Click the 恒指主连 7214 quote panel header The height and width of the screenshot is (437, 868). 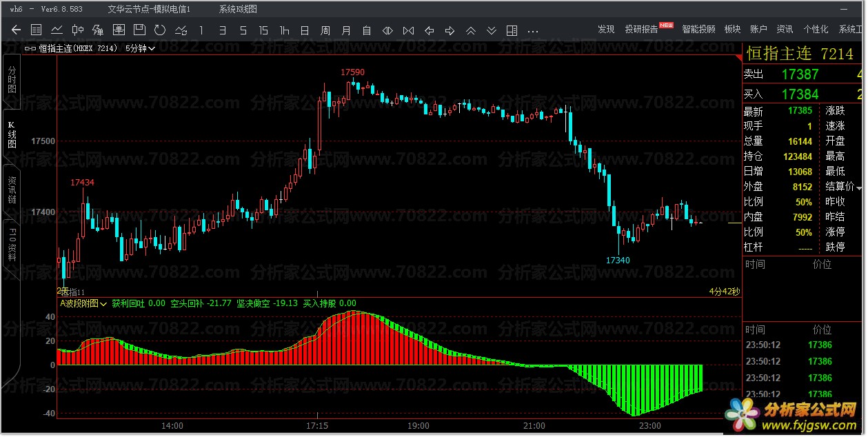(x=800, y=54)
